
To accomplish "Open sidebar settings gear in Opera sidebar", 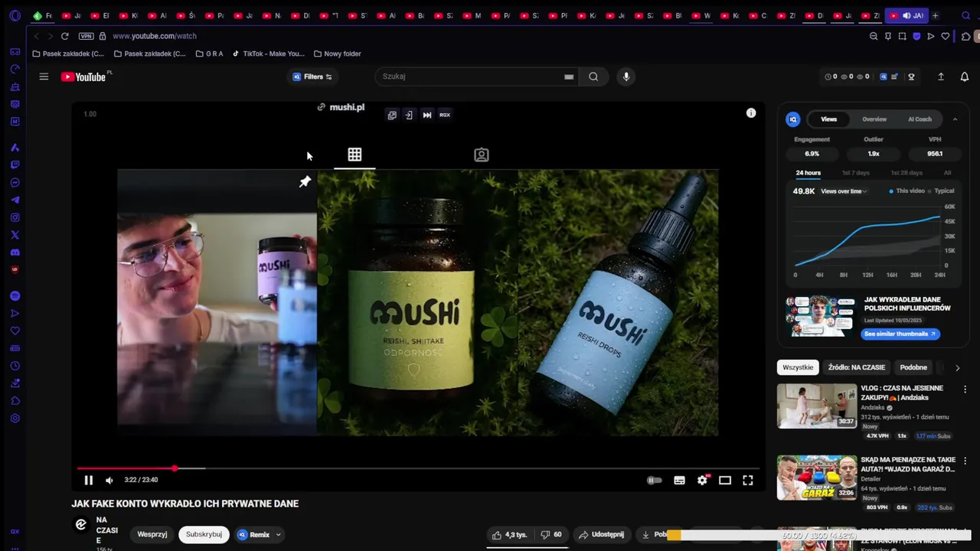I will click(15, 419).
